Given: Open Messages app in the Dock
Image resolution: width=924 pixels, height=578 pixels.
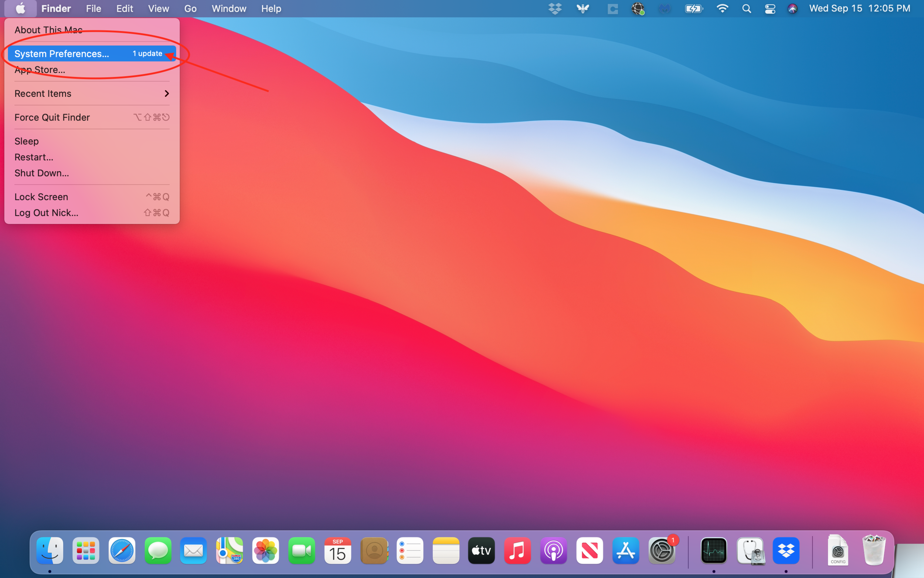Looking at the screenshot, I should 158,551.
